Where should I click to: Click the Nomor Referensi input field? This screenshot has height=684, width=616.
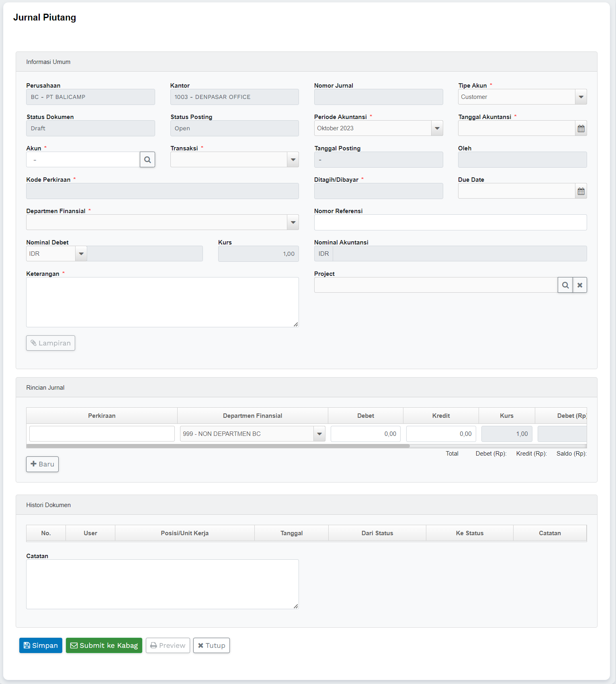click(x=450, y=222)
